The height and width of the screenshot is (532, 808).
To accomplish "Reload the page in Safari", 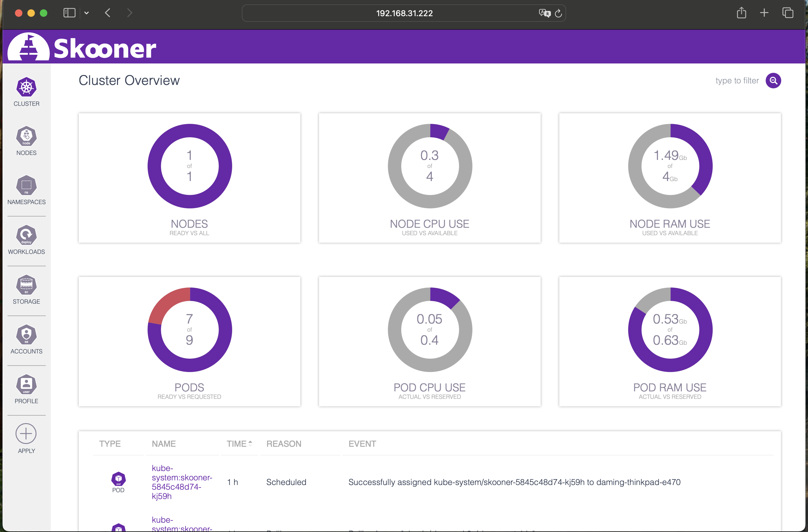I will click(558, 13).
